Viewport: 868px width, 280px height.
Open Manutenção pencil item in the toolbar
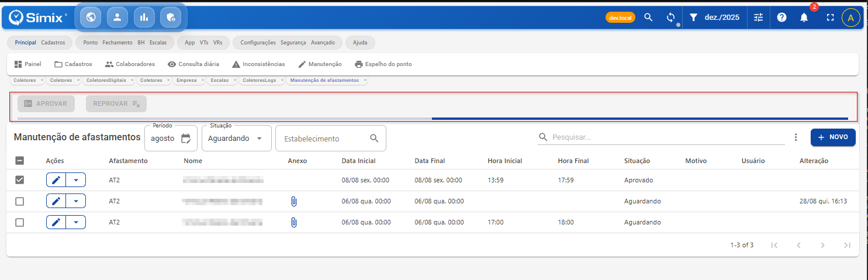pos(320,64)
